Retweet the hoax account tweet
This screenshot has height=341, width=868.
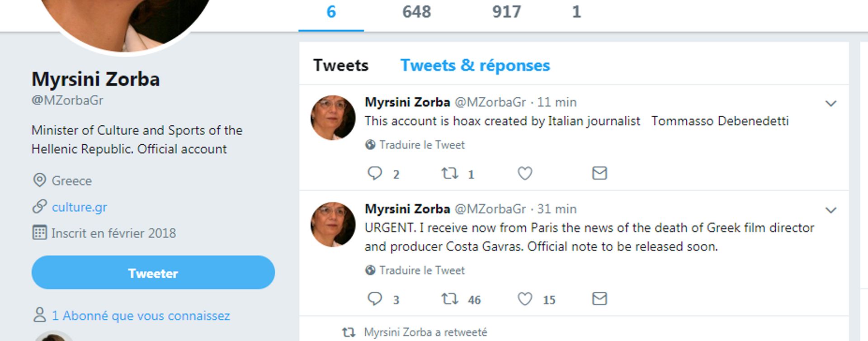tap(450, 173)
